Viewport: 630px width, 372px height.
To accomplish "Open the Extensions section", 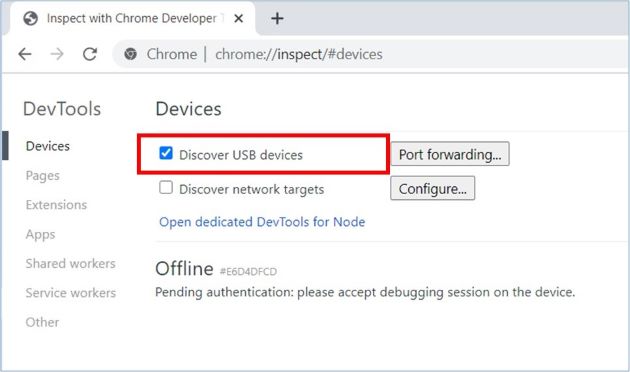I will [x=56, y=205].
